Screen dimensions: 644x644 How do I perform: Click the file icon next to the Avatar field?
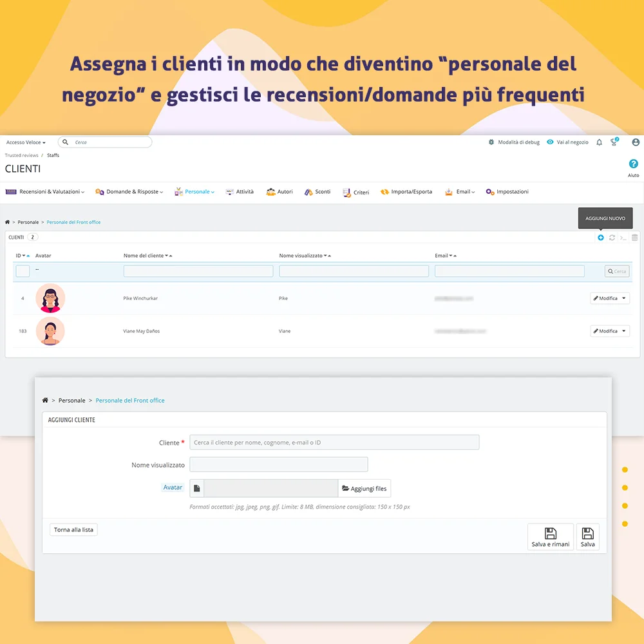[x=197, y=488]
